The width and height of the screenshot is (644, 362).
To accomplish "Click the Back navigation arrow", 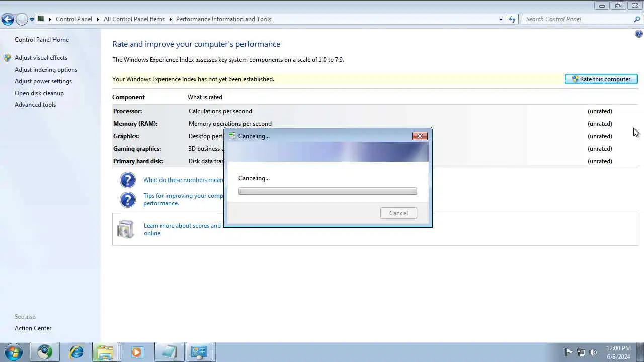I will coord(8,20).
